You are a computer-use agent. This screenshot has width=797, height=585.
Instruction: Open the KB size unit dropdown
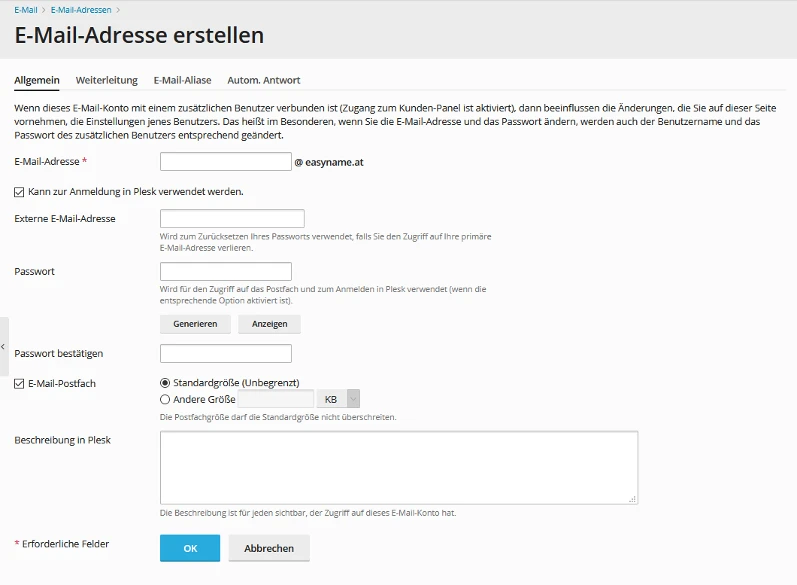[338, 399]
